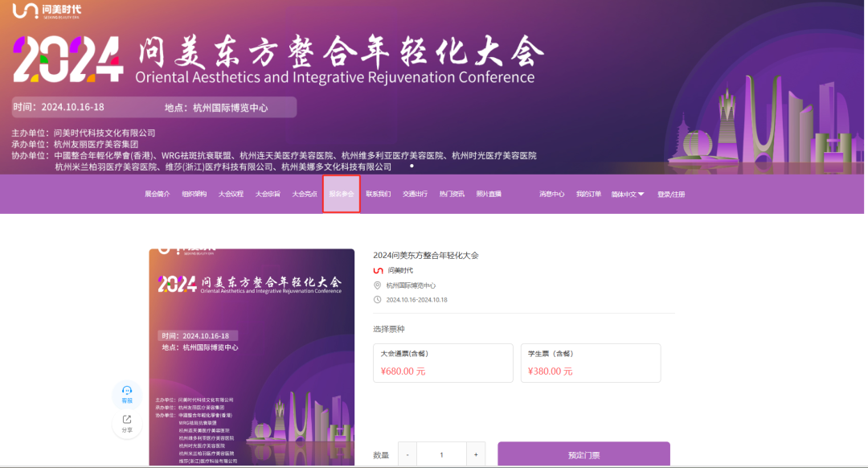Click the conference poster thumbnail
Screen dimensions: 868x468
point(252,357)
